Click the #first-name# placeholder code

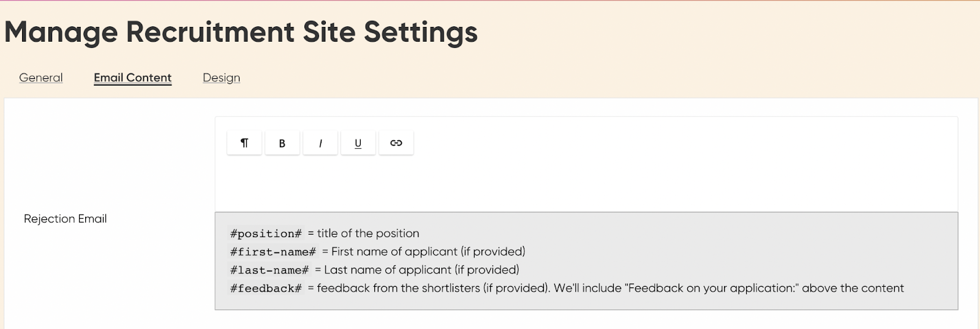[x=273, y=252]
